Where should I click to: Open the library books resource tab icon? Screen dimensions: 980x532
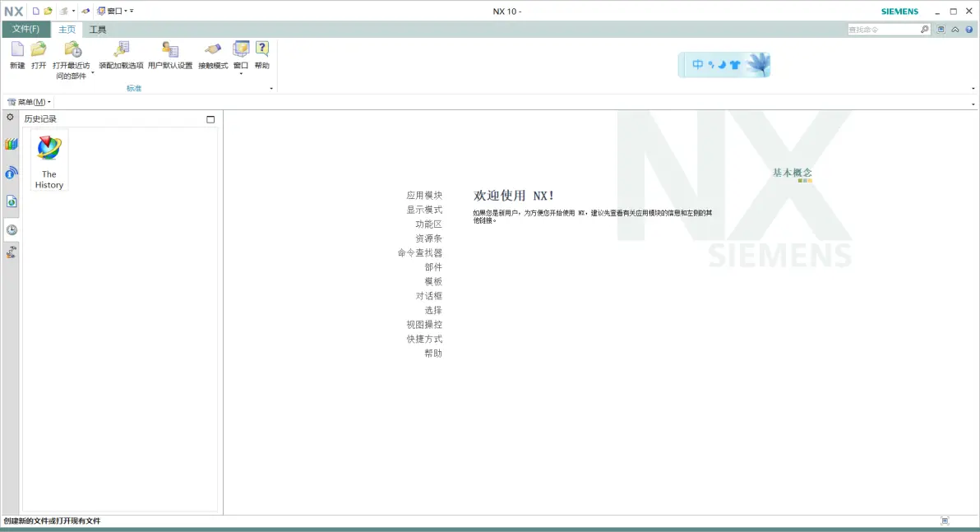point(12,145)
